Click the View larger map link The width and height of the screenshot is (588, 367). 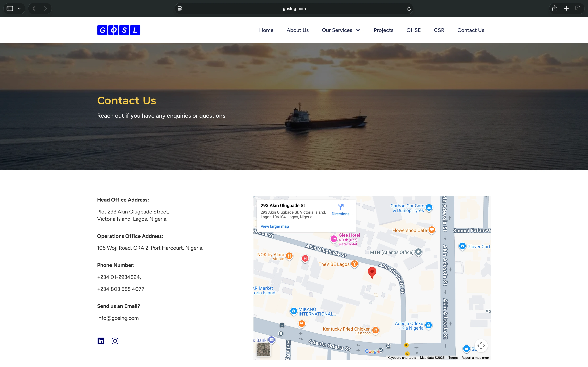(275, 226)
